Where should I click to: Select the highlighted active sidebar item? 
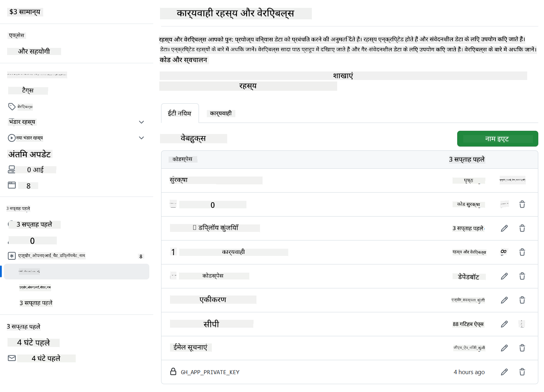tap(76, 272)
